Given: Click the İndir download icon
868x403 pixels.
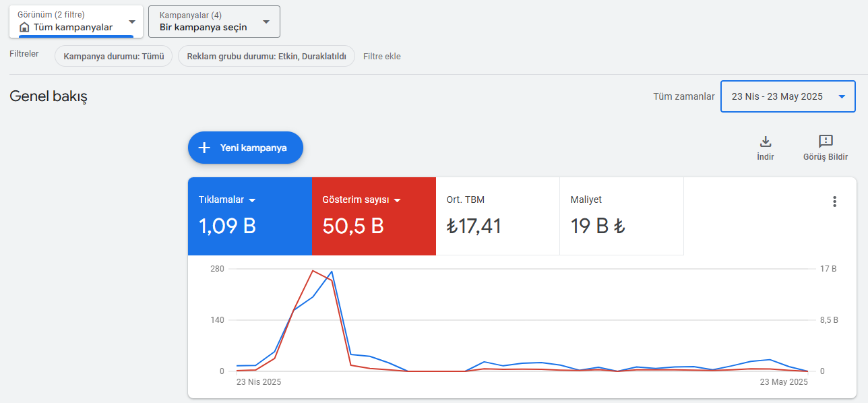Looking at the screenshot, I should (x=766, y=142).
